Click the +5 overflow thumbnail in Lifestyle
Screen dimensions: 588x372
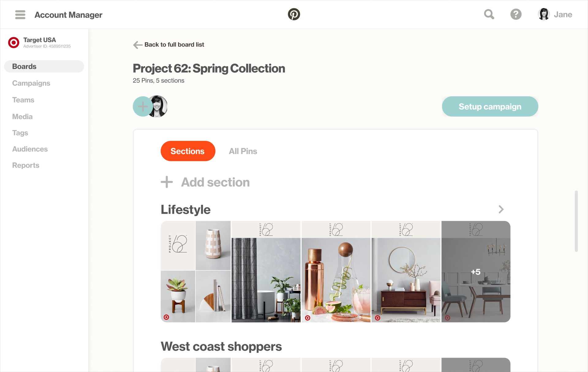pos(475,271)
